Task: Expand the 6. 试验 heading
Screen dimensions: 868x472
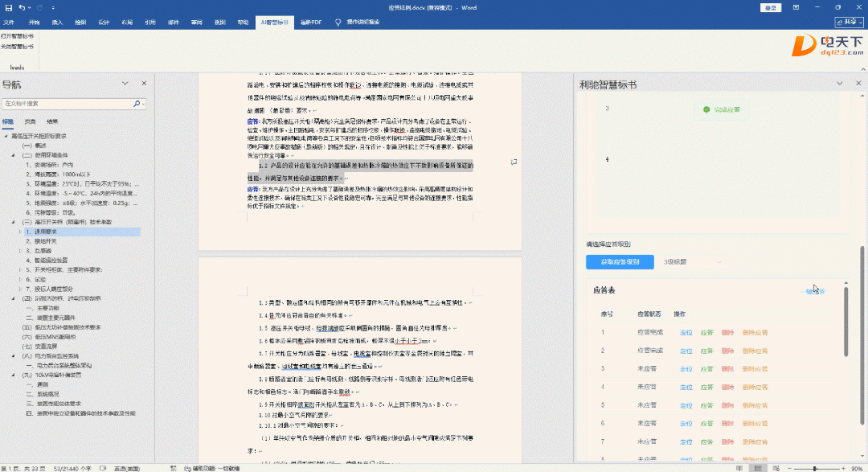Action: (x=20, y=280)
